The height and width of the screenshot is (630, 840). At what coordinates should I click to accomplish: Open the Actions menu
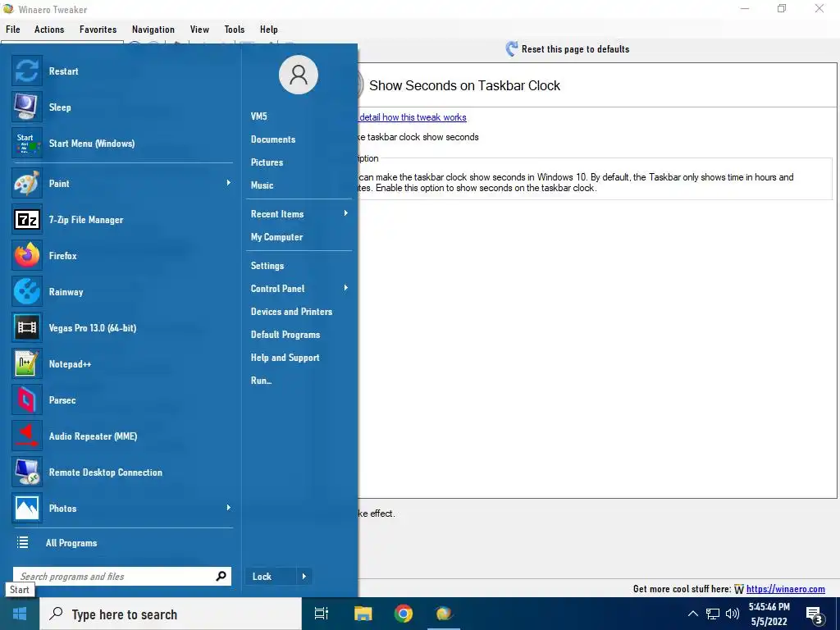click(x=49, y=30)
